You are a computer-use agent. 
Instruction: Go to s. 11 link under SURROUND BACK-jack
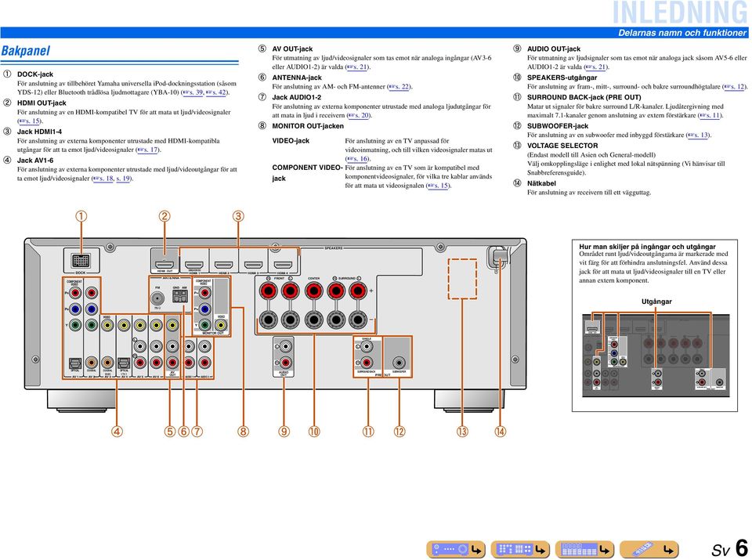coord(710,115)
